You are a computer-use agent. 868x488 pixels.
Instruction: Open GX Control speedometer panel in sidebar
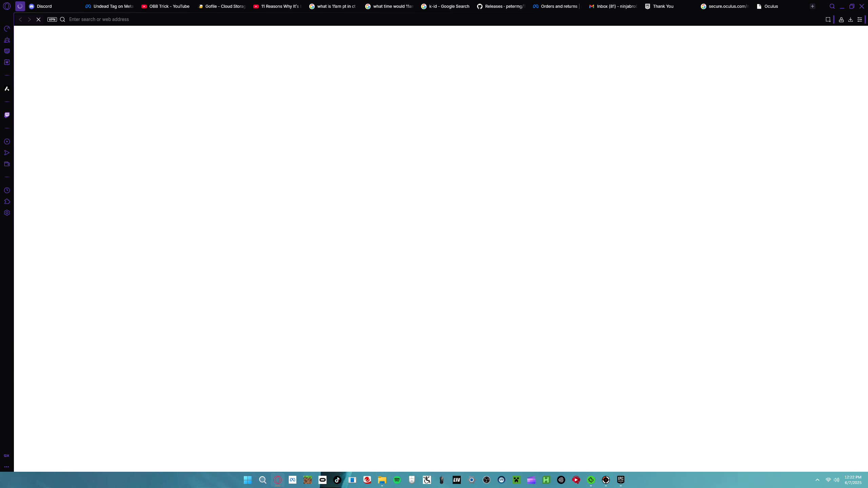pyautogui.click(x=7, y=29)
